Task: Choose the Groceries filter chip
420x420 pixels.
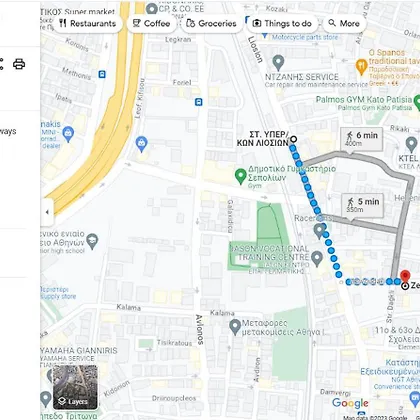Action: click(x=211, y=24)
